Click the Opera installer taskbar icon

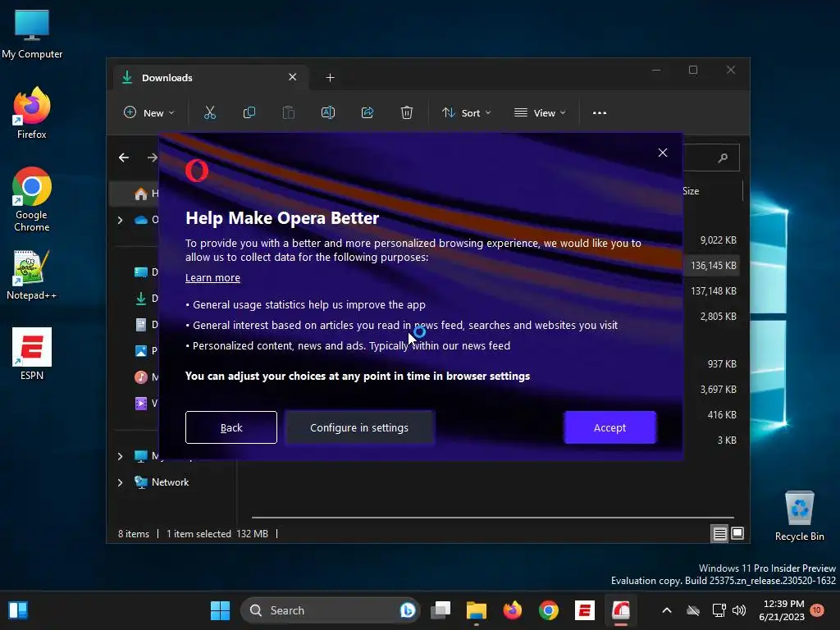pyautogui.click(x=621, y=610)
